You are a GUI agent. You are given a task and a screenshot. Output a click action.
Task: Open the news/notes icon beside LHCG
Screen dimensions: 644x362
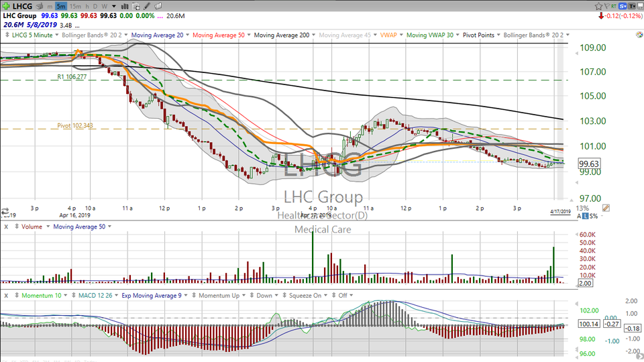pyautogui.click(x=40, y=6)
